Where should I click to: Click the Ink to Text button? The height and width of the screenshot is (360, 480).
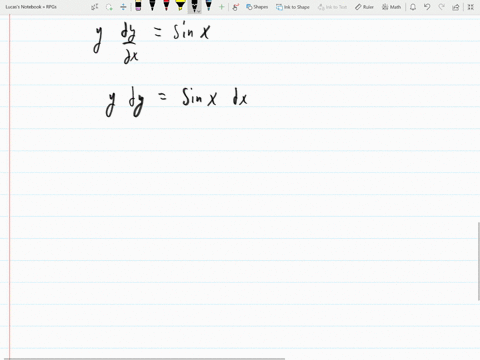coord(332,7)
